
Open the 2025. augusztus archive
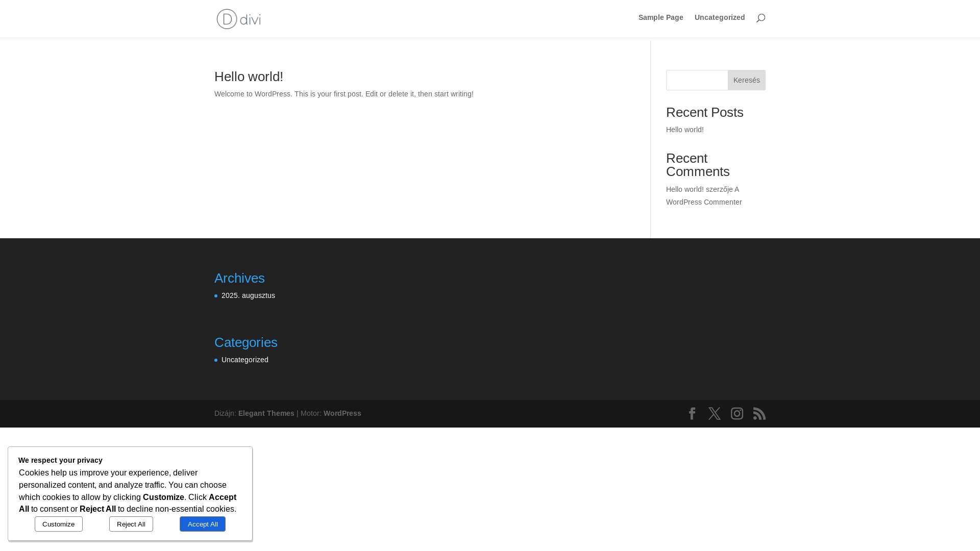[x=248, y=295]
